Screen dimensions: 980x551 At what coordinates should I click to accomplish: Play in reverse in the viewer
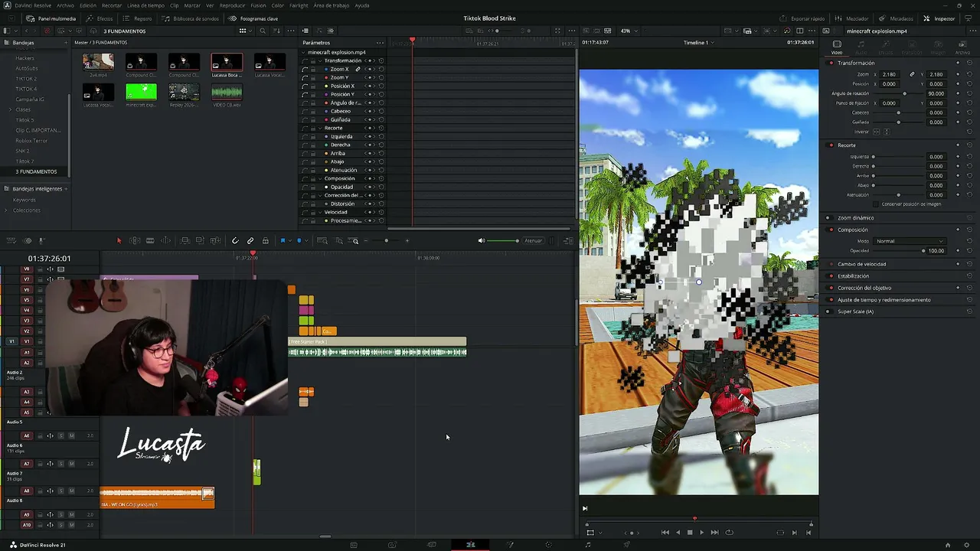pos(678,533)
